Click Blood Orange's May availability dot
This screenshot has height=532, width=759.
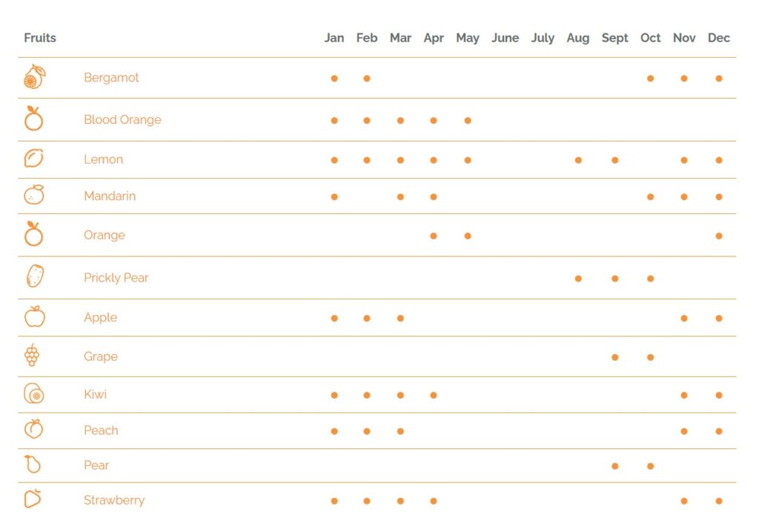coord(468,121)
